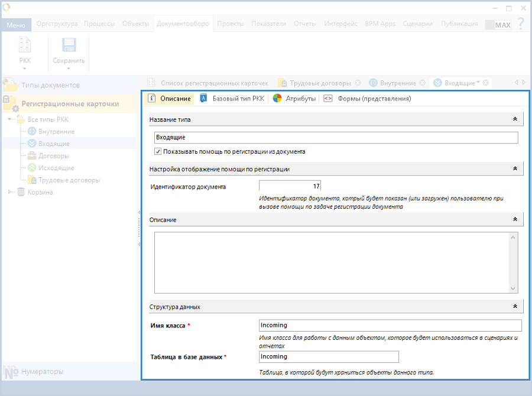This screenshot has height=396, width=532.
Task: Click the Описание scrollbar down arrow
Action: 513,288
